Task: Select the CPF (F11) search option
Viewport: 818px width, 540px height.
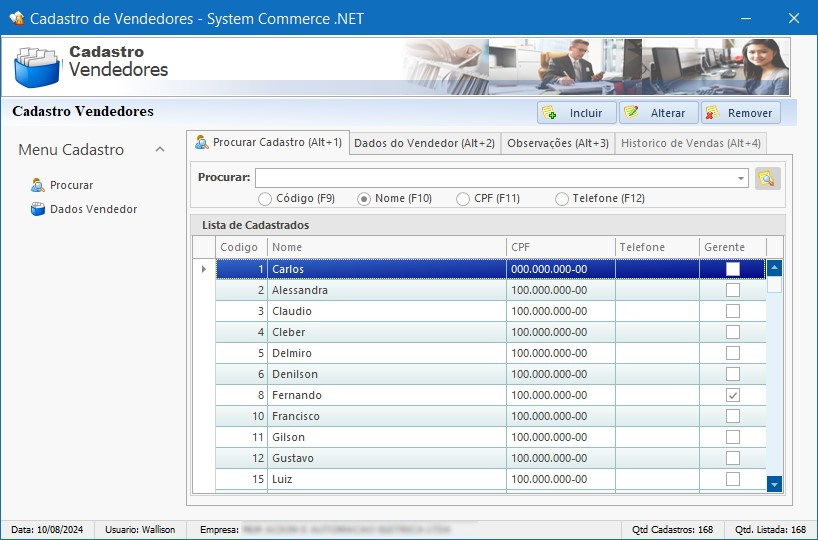Action: (463, 199)
